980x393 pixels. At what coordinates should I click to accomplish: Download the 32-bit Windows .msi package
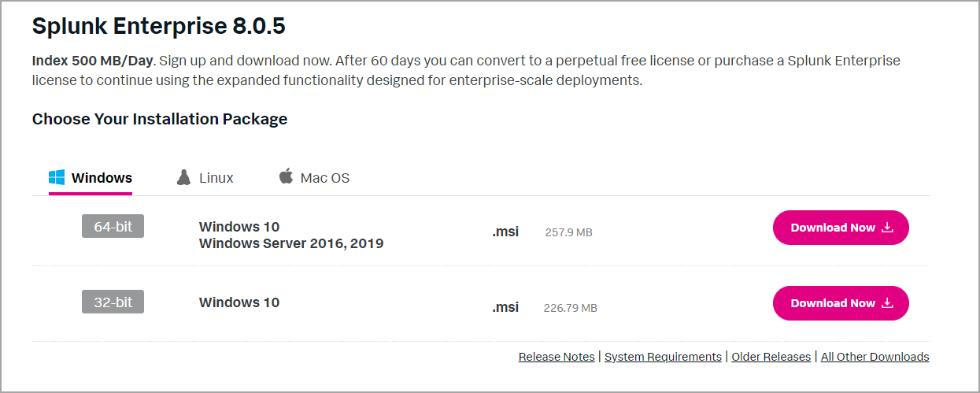(841, 303)
